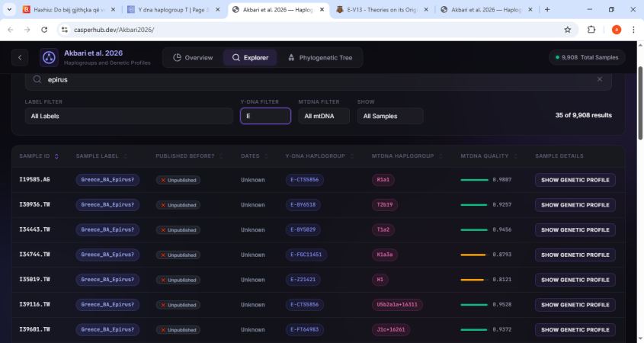Screen dimensions: 644x343
Task: Click Y-DNA tag E-FT64983
Action: point(304,330)
